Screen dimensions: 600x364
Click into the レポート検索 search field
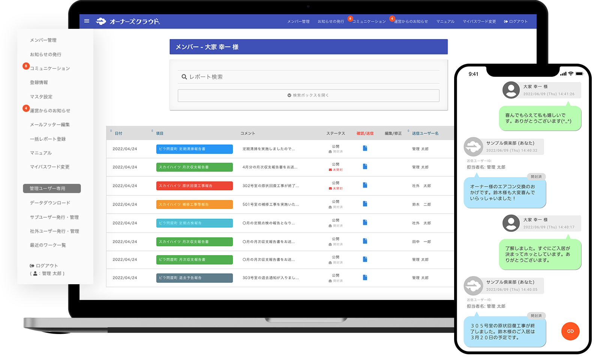click(x=311, y=77)
